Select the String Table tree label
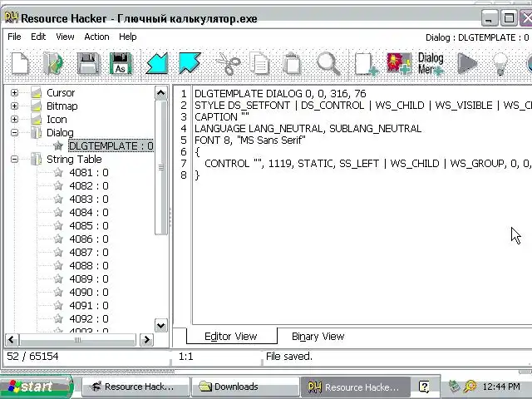 [x=74, y=159]
